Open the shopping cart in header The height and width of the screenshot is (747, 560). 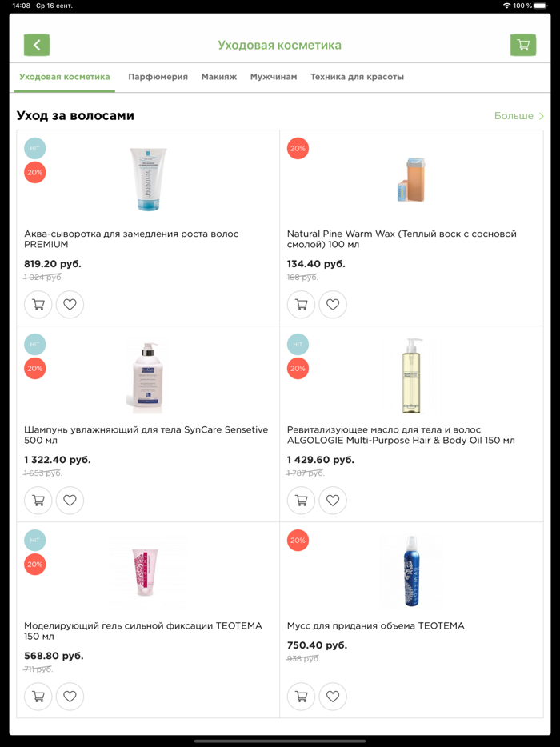click(523, 45)
